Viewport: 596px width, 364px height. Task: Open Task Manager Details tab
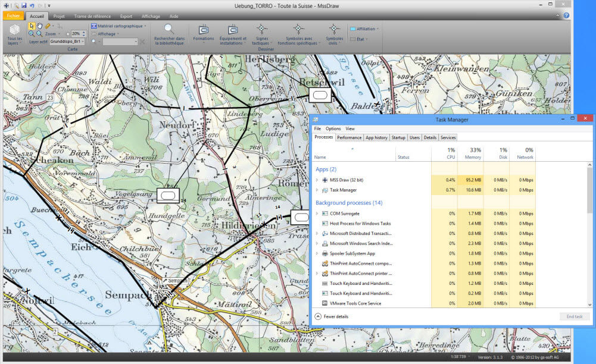click(x=430, y=137)
